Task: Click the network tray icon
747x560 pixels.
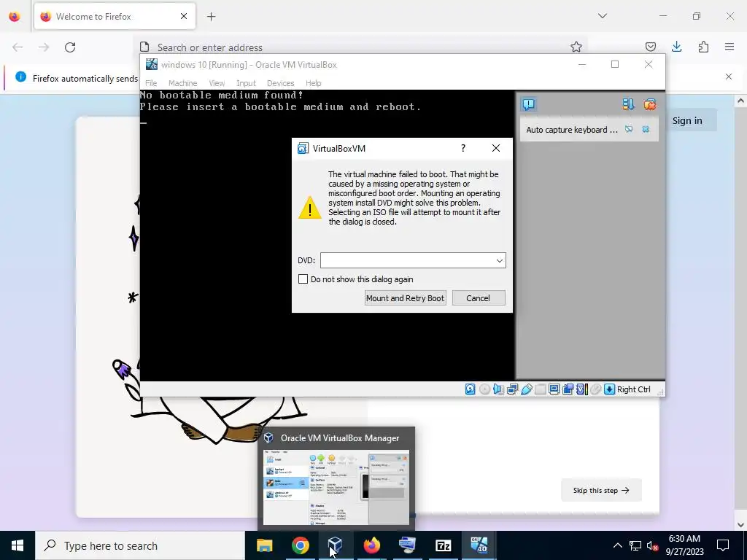Action: tap(635, 545)
